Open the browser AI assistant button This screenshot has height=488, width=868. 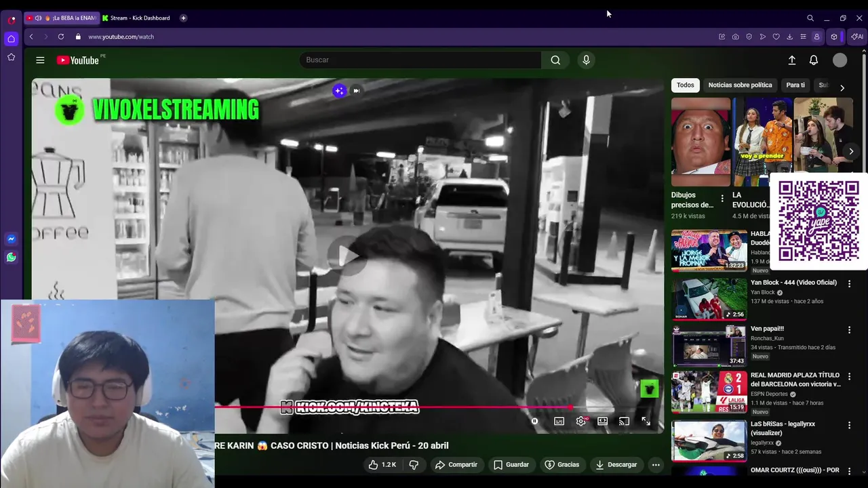(857, 37)
